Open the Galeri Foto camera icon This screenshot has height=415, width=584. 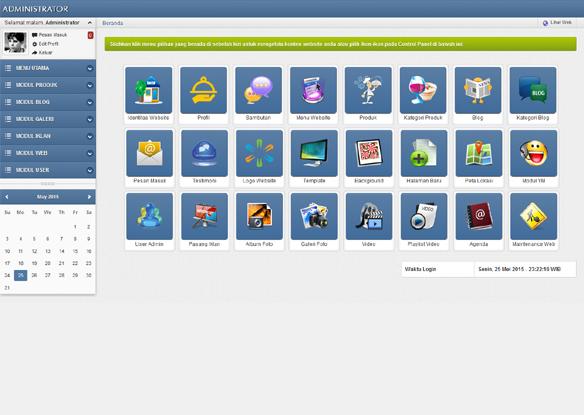click(x=314, y=216)
